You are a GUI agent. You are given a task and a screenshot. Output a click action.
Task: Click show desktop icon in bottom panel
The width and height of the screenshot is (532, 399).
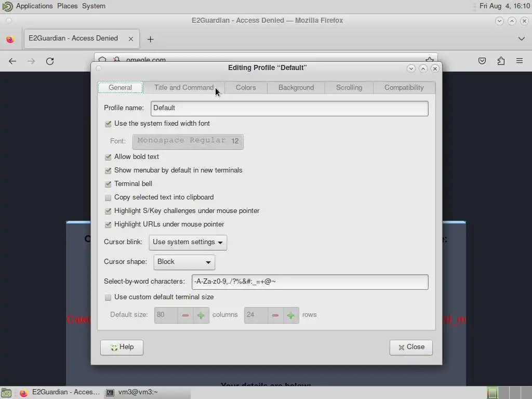(x=6, y=393)
